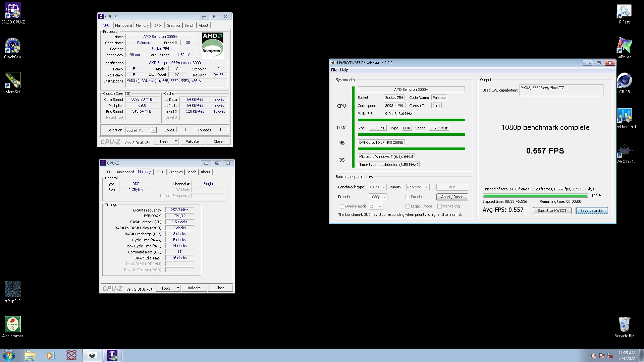Click the Run button
This screenshot has width=644, height=362.
tap(452, 187)
